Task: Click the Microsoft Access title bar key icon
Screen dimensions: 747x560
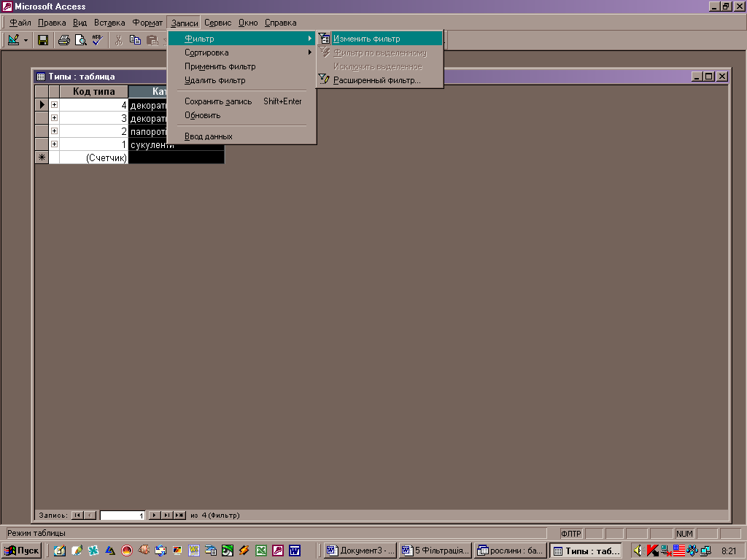Action: pos(7,7)
